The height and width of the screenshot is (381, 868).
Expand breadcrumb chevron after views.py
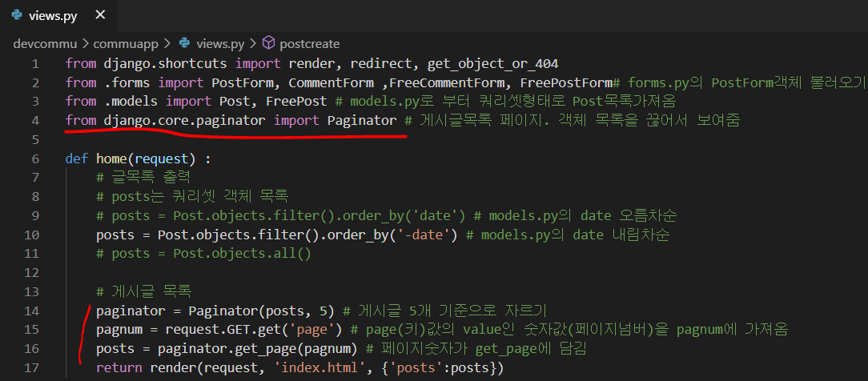point(252,43)
